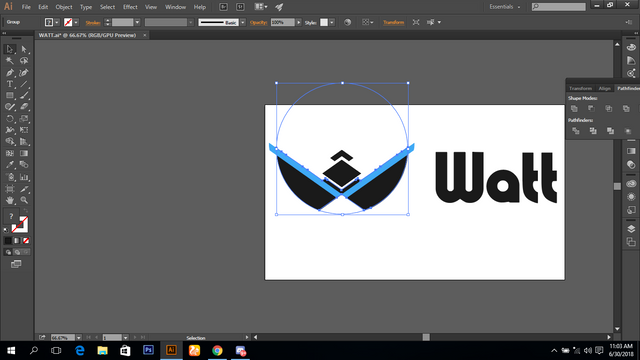640x360 pixels.
Task: Click the Style swatch in control bar
Action: pos(324,22)
